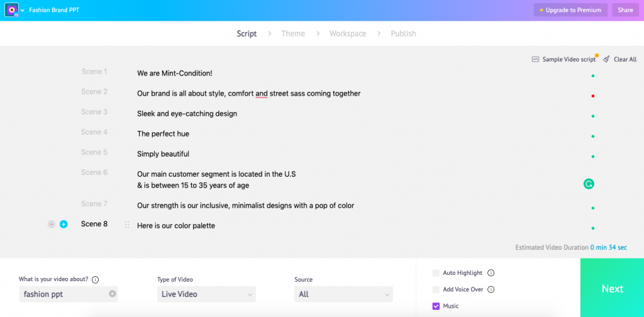Click the 'Simply beautiful' script line
Screen dimensions: 644x317
(163, 154)
